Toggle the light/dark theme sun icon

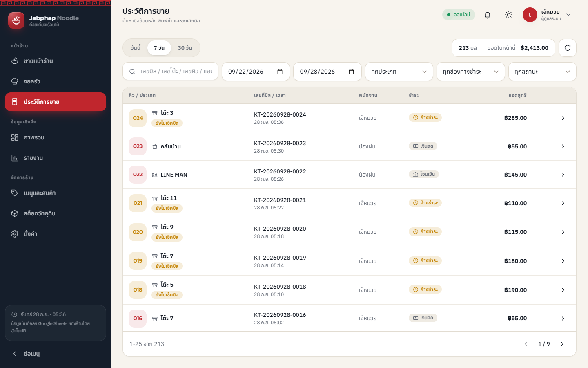point(509,15)
